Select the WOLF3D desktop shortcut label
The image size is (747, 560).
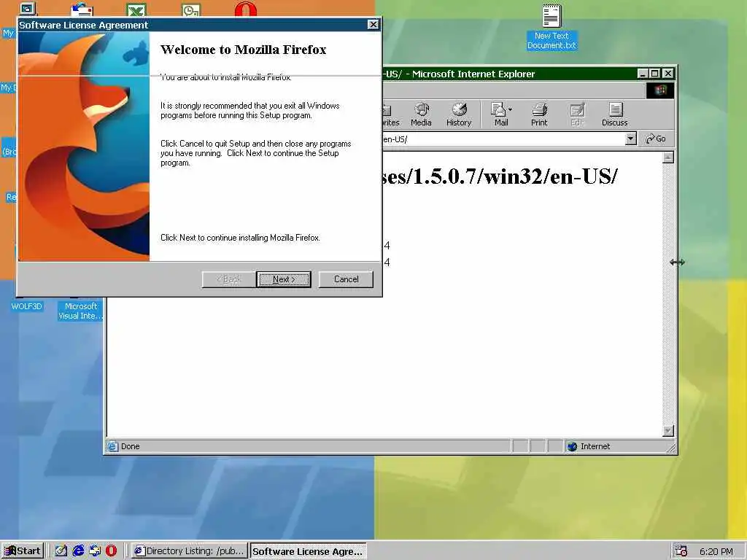coord(27,306)
